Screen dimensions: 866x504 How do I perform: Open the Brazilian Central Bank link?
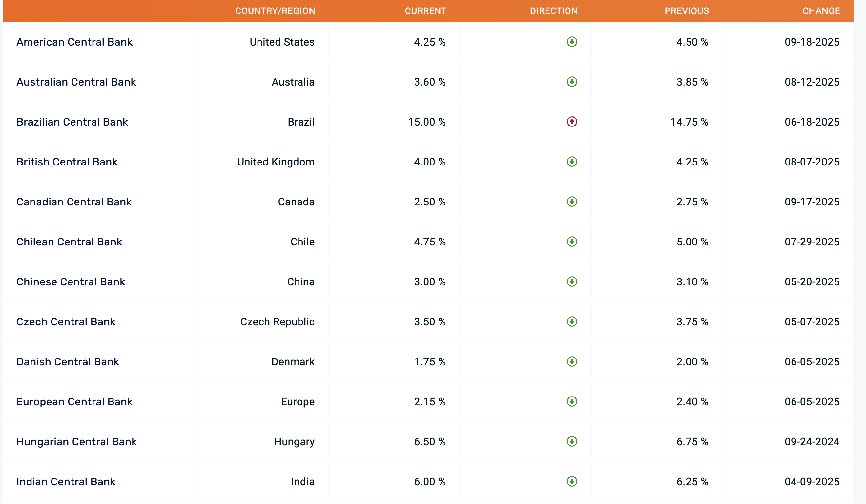point(72,122)
